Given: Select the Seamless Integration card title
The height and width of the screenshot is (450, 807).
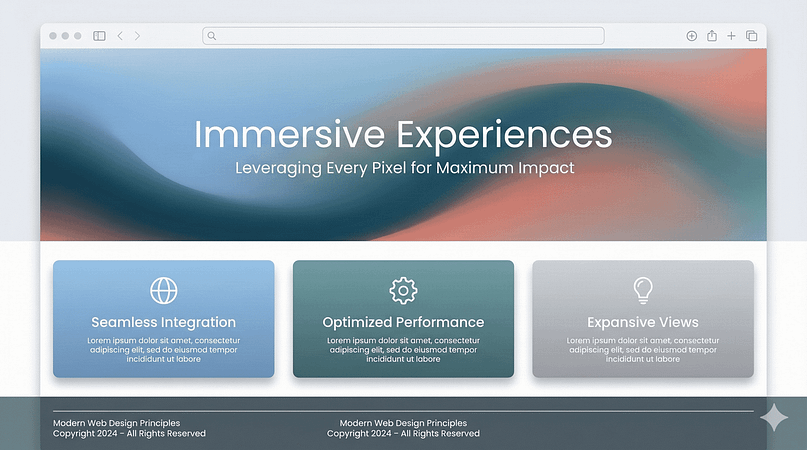Looking at the screenshot, I should 163,322.
